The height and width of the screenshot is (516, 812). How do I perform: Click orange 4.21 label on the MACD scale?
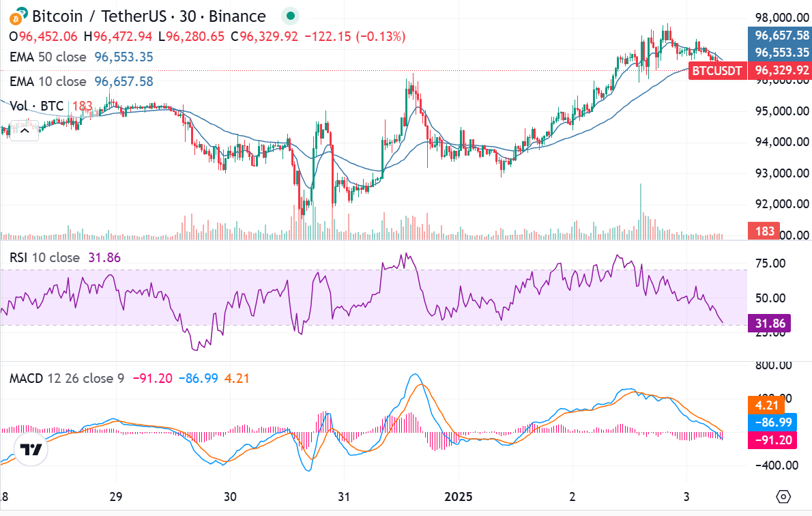[766, 405]
